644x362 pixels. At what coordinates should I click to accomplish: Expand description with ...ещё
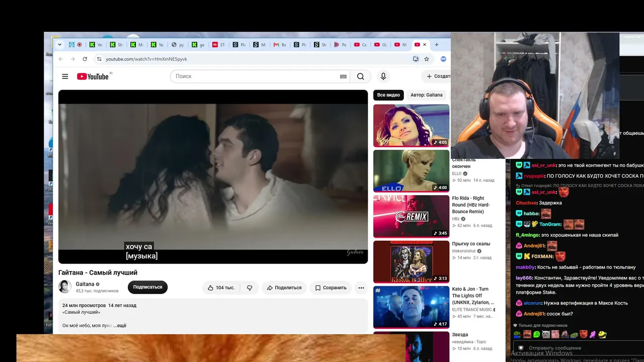(120, 325)
